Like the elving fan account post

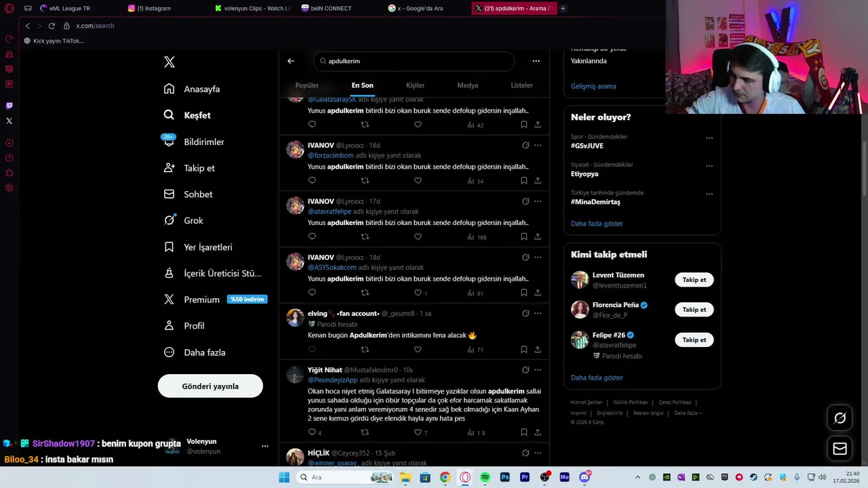pyautogui.click(x=418, y=350)
